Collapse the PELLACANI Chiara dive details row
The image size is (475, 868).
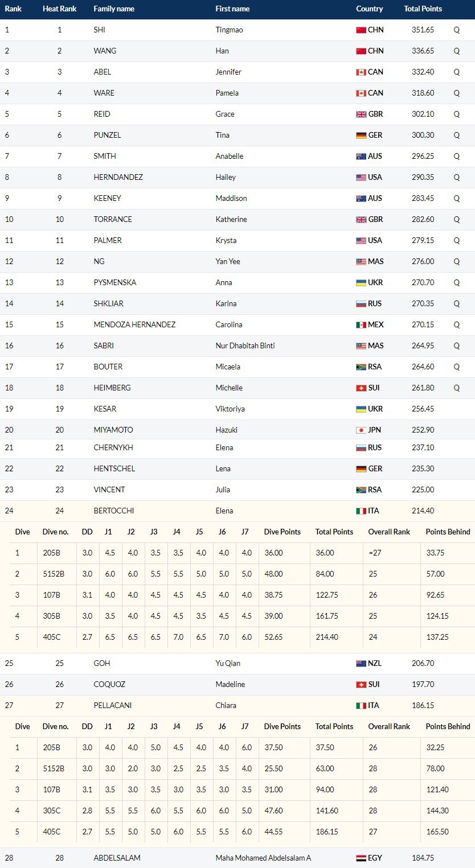click(x=237, y=705)
